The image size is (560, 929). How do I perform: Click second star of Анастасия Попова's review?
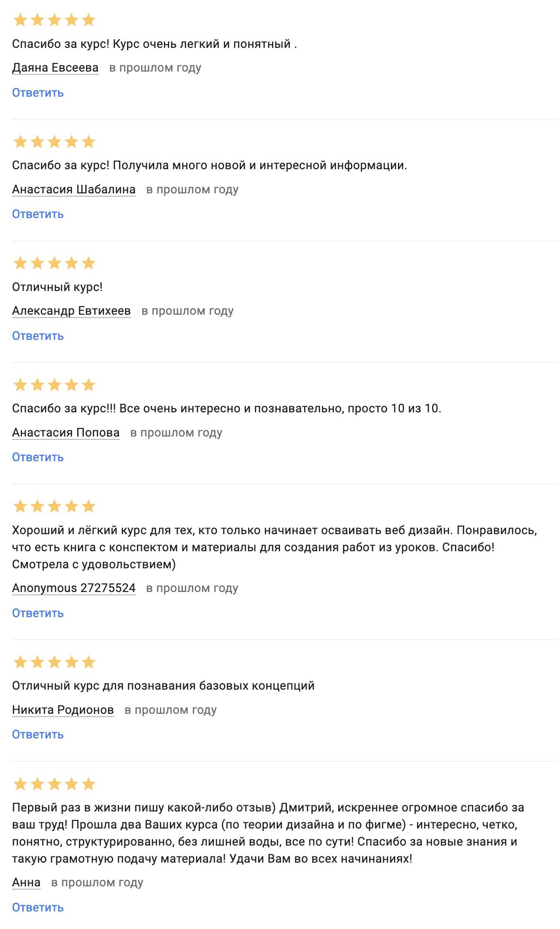37,385
